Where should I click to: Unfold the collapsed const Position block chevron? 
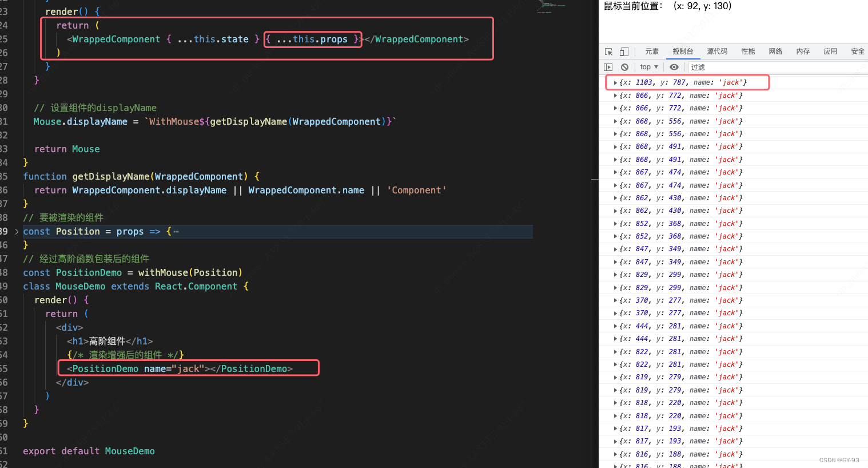(17, 232)
